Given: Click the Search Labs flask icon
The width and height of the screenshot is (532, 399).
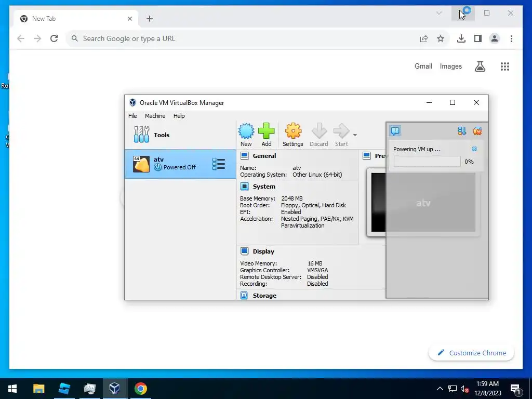Looking at the screenshot, I should click(480, 66).
